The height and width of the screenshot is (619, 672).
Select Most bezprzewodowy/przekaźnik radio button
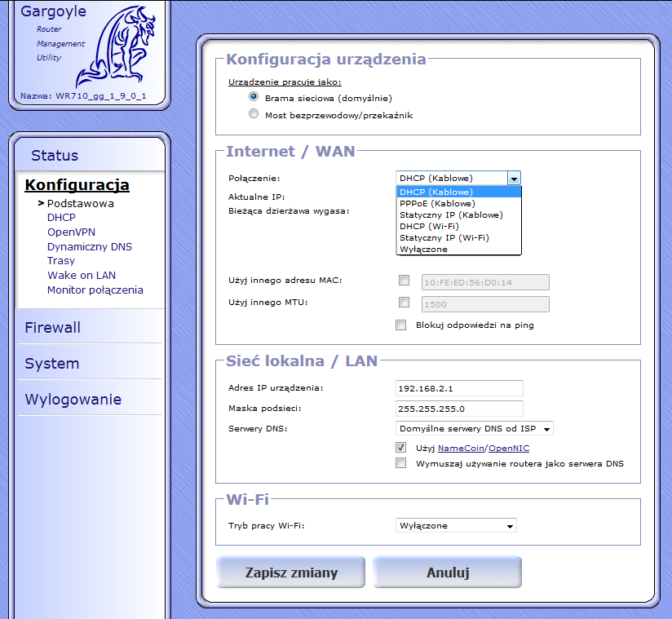pyautogui.click(x=254, y=114)
